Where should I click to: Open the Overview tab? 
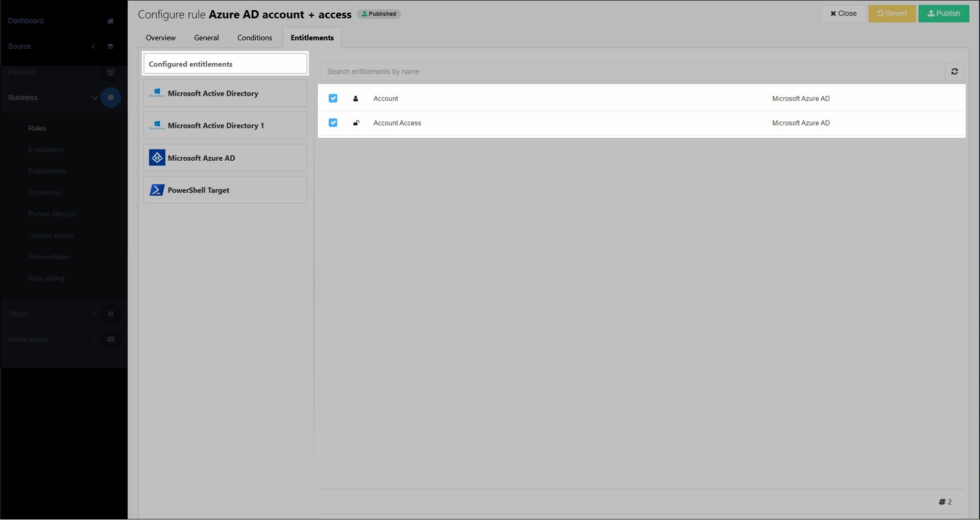pyautogui.click(x=160, y=38)
